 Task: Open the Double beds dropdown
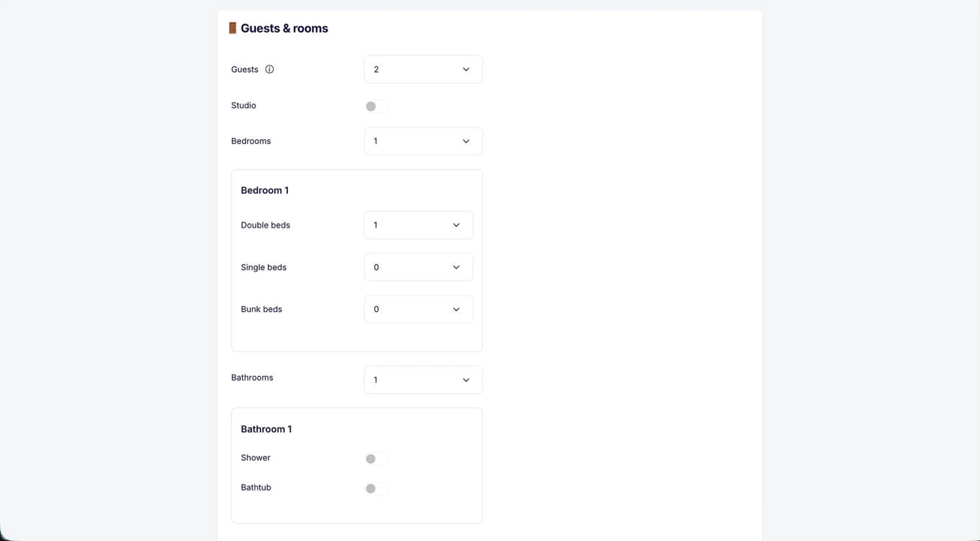(x=419, y=225)
